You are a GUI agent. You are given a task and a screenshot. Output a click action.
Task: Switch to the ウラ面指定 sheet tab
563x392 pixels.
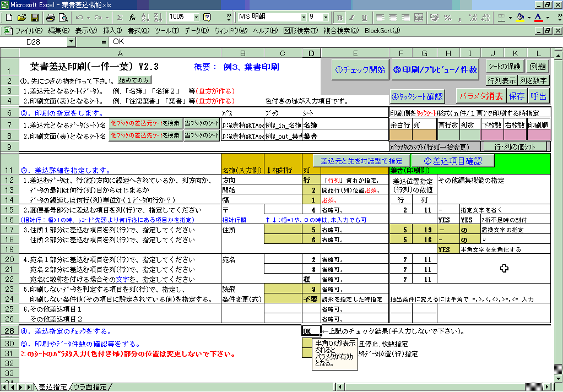point(90,387)
